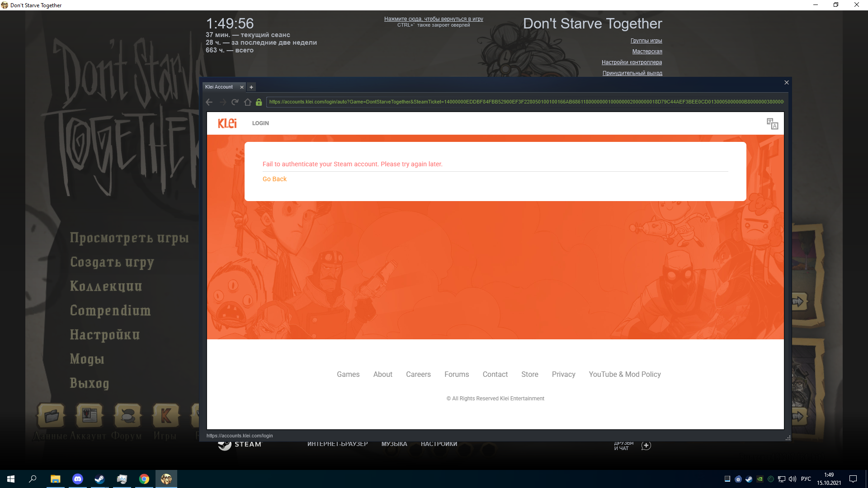Click the page translate language icon
The width and height of the screenshot is (868, 488).
point(772,124)
